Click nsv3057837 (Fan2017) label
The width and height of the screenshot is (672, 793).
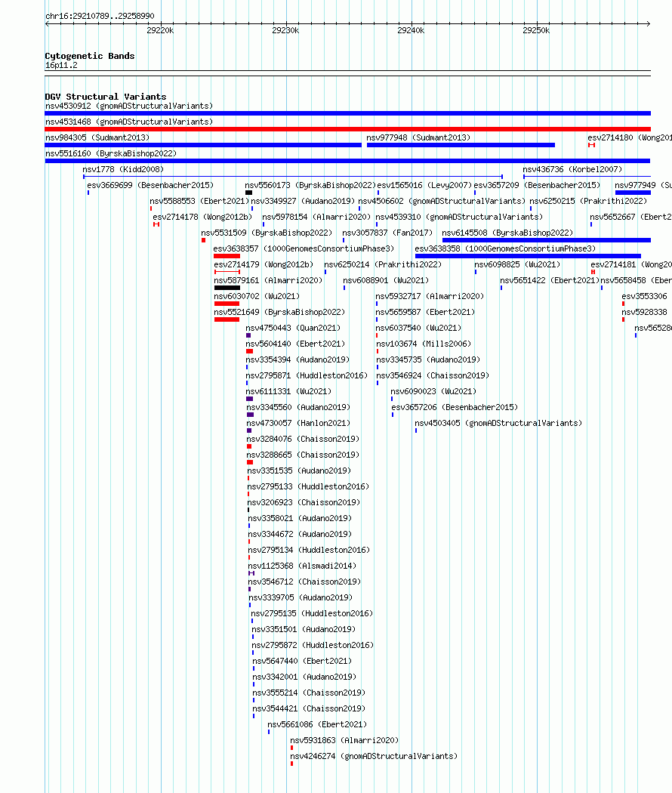[x=387, y=233]
